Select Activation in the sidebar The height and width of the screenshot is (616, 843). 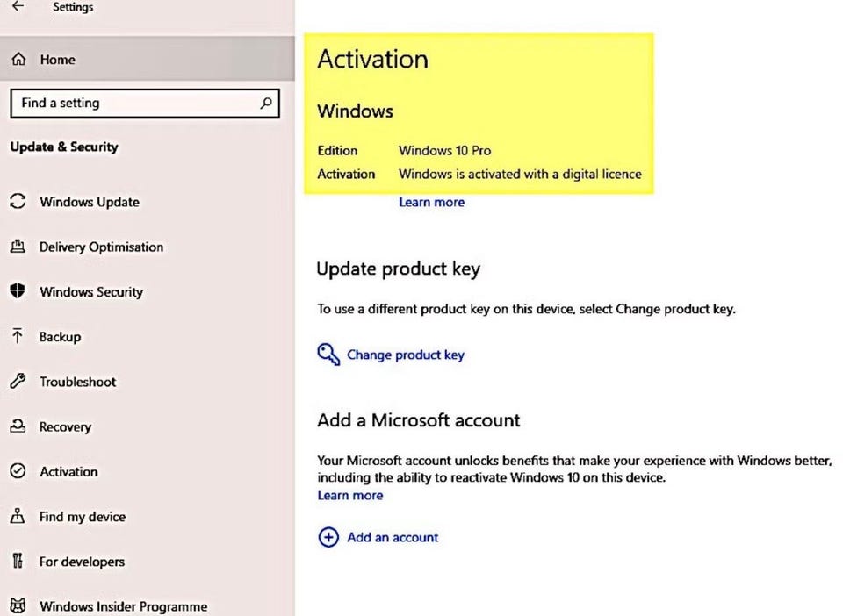68,471
